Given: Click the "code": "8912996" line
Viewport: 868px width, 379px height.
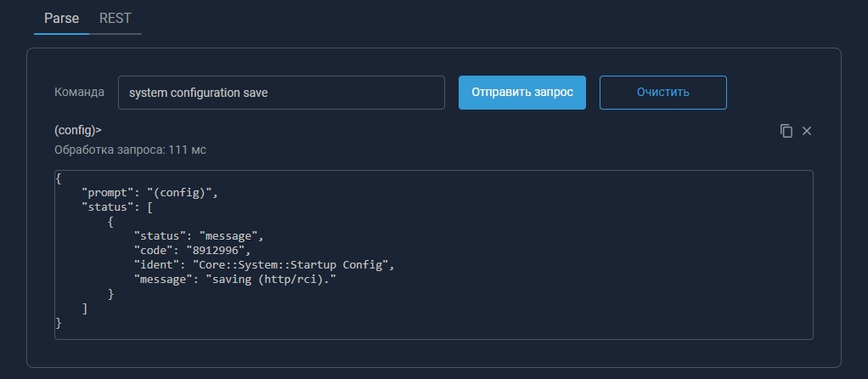Looking at the screenshot, I should point(192,251).
